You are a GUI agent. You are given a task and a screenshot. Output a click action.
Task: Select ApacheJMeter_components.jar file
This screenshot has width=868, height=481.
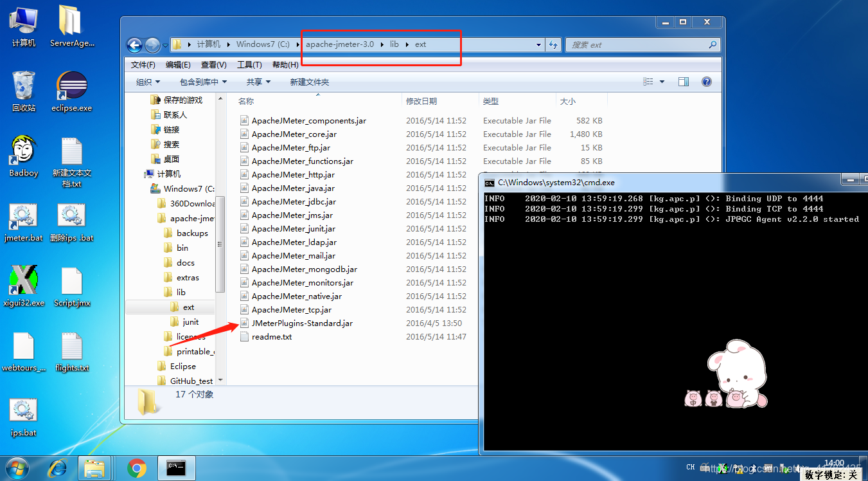309,120
